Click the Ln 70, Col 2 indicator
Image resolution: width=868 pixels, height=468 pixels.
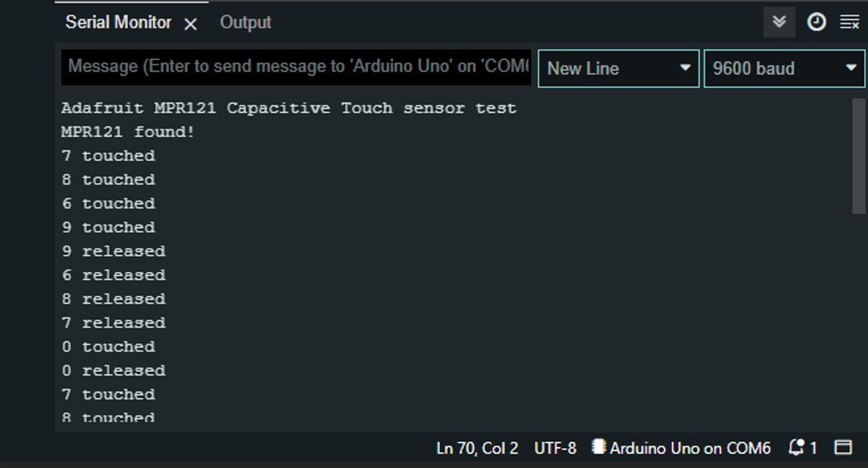pyautogui.click(x=477, y=448)
